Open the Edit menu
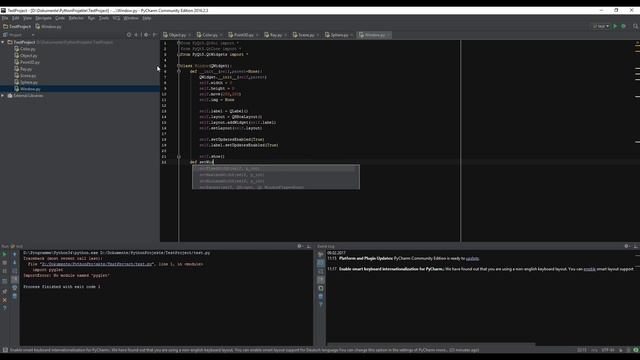The height and width of the screenshot is (360, 640). coord(16,18)
